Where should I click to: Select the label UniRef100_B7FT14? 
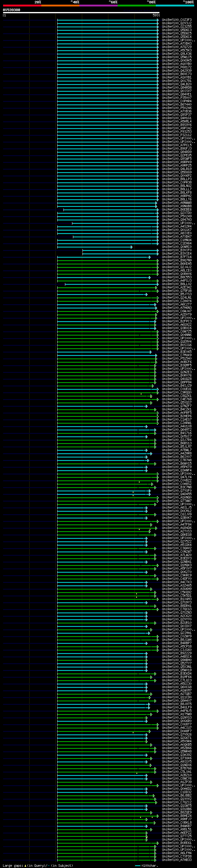(x=177, y=257)
